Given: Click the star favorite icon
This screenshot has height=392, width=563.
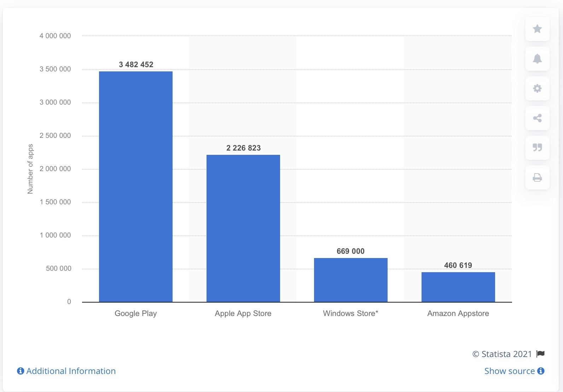Looking at the screenshot, I should coord(537,29).
